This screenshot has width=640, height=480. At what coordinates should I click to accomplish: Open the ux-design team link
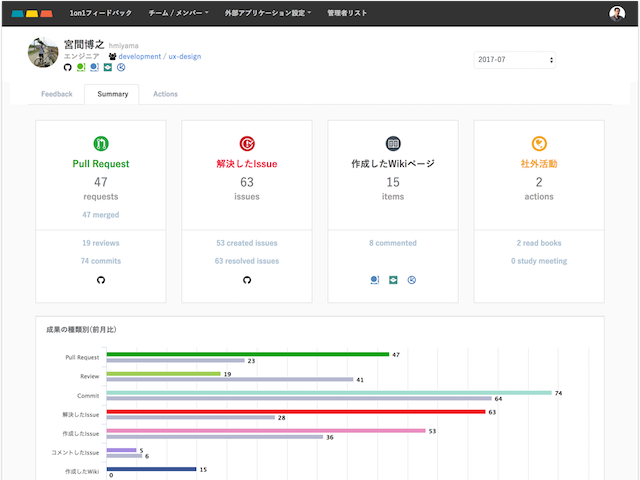tap(184, 57)
